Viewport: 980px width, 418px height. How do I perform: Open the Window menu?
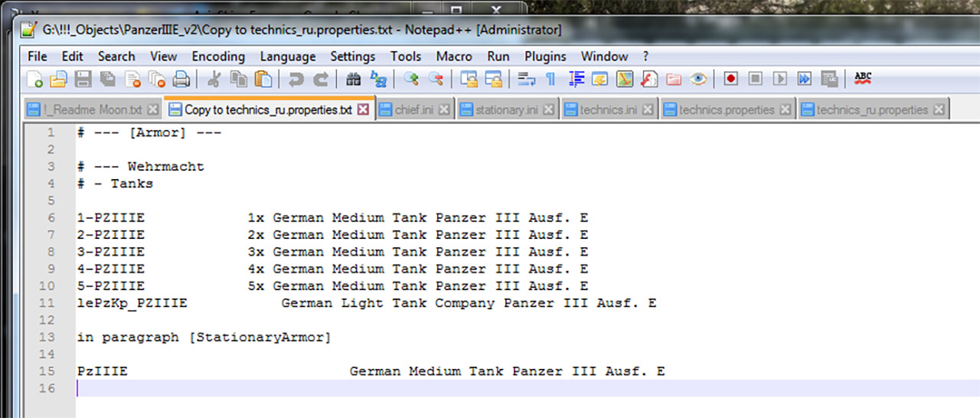pyautogui.click(x=605, y=57)
